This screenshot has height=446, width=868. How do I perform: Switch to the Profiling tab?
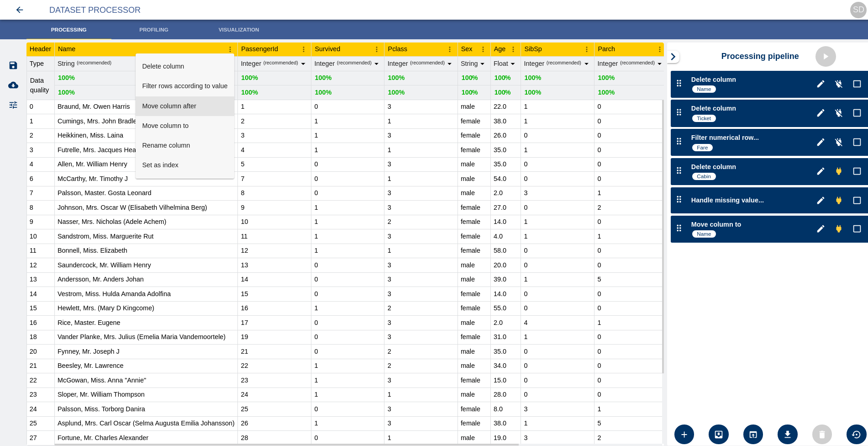tap(154, 29)
